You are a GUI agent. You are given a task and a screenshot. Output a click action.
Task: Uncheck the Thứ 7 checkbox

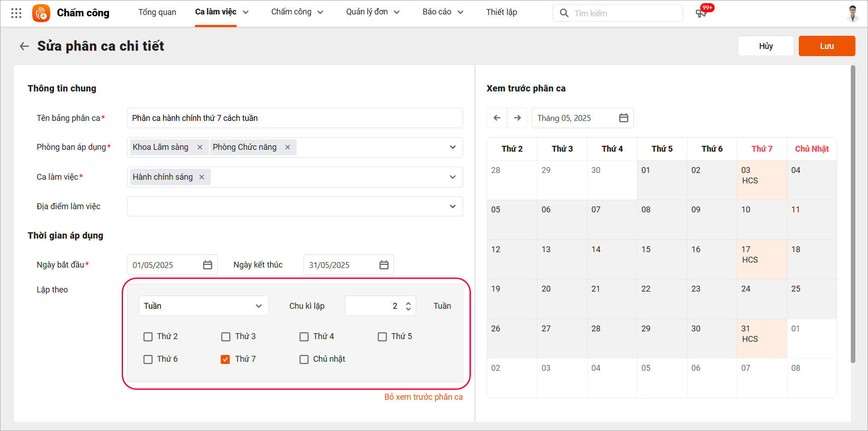point(225,359)
